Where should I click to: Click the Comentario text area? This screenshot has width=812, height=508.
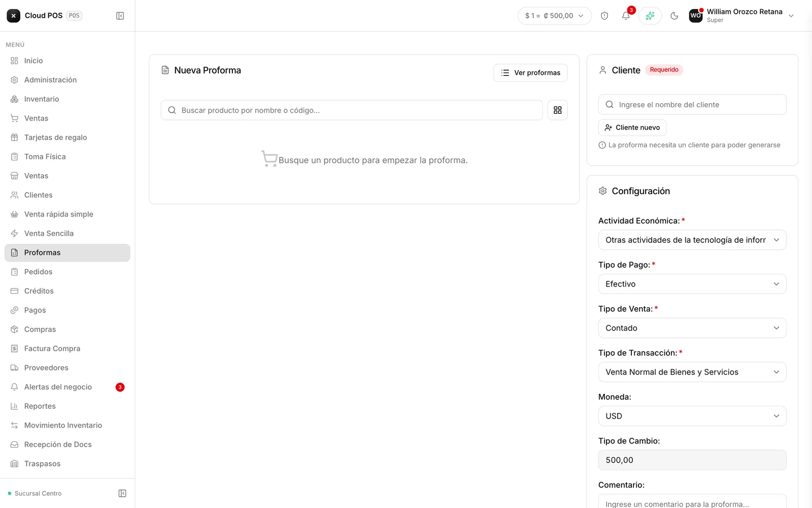pos(692,501)
